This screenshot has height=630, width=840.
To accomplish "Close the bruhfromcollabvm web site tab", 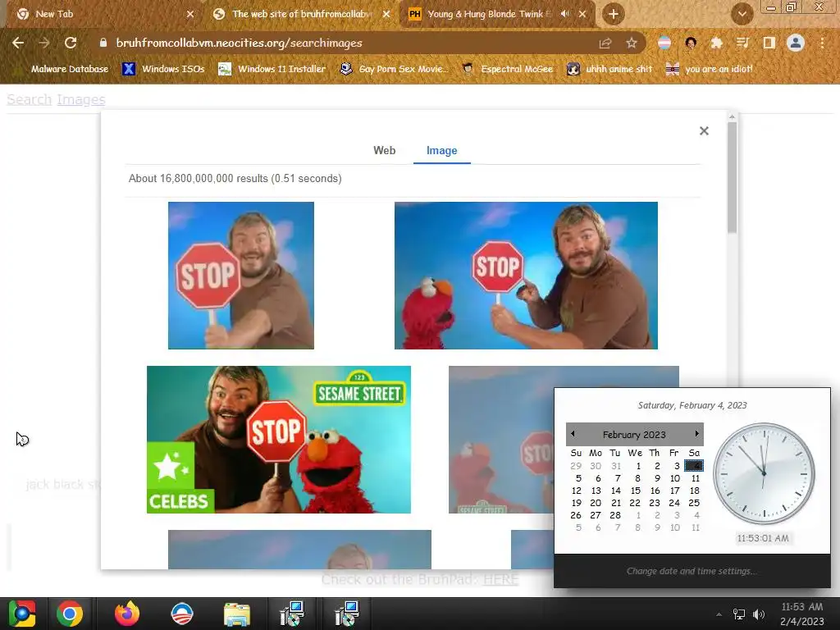I will click(386, 14).
